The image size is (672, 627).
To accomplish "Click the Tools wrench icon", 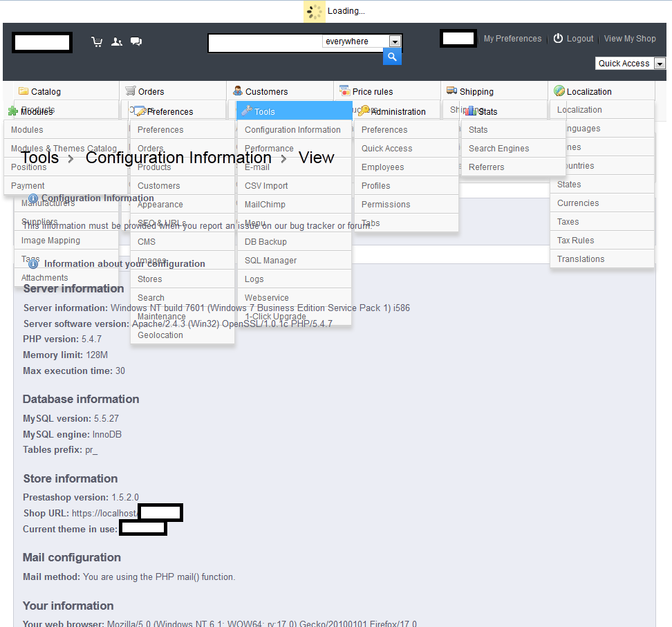I will pyautogui.click(x=247, y=111).
